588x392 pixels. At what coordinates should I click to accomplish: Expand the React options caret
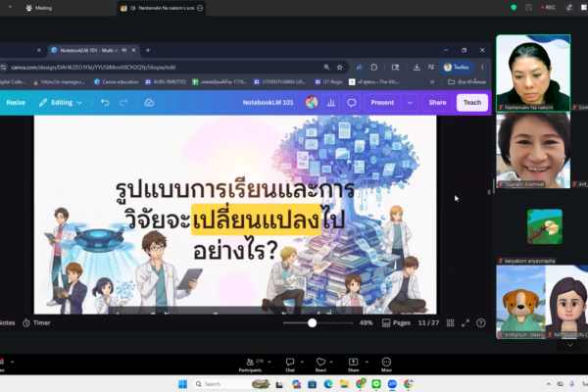point(331,362)
